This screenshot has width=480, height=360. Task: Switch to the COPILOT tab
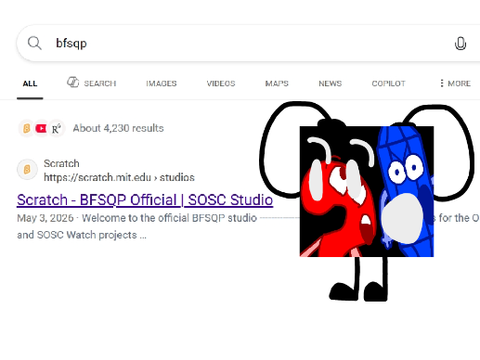point(389,84)
